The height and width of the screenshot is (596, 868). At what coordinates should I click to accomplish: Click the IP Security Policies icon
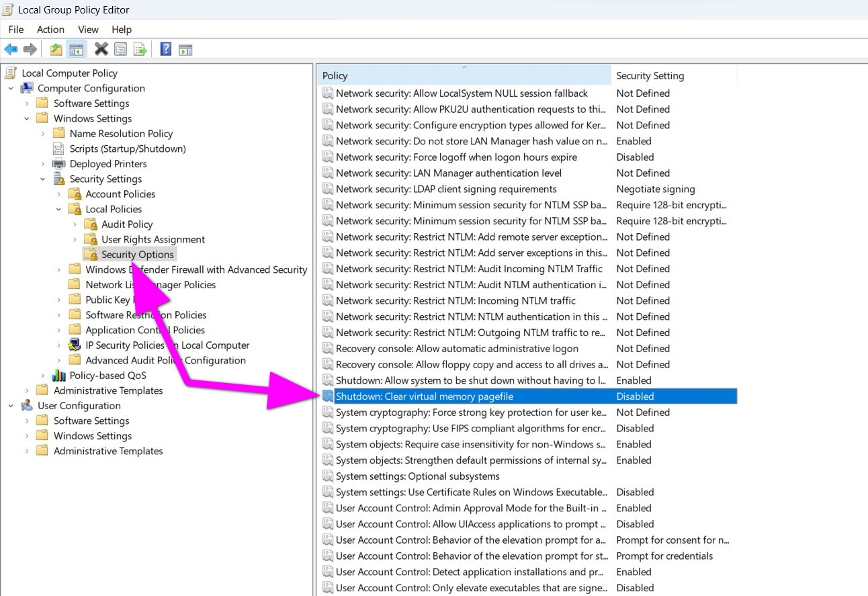pos(75,345)
